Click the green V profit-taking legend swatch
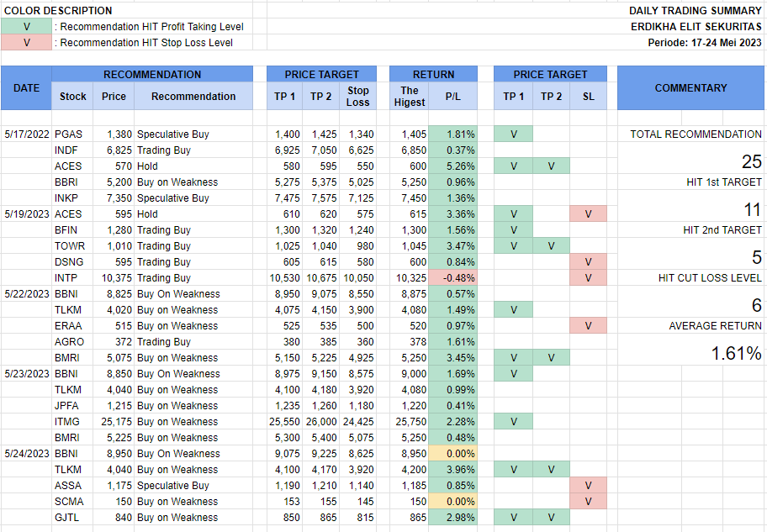 (26, 27)
